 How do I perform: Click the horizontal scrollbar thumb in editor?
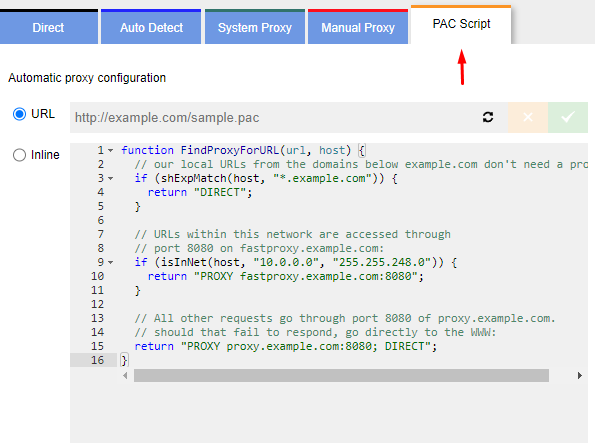[x=341, y=376]
